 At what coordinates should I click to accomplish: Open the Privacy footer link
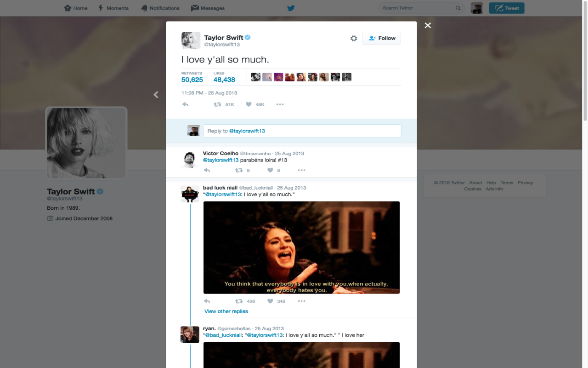click(x=525, y=183)
